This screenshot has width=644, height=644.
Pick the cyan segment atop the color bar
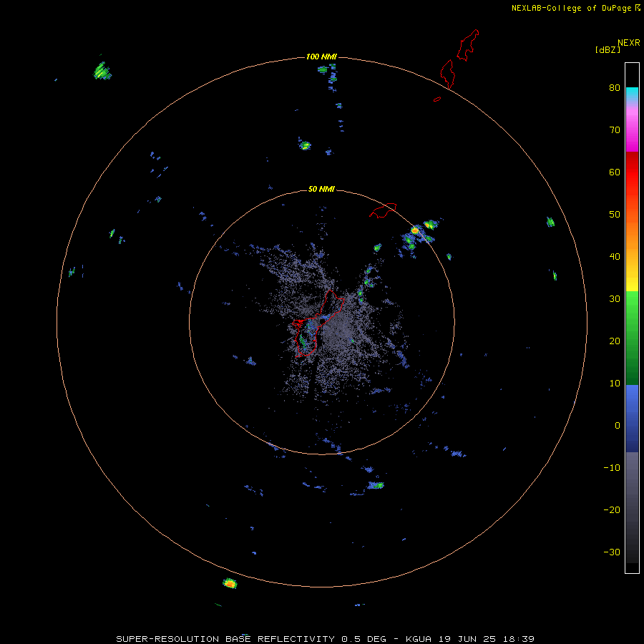coord(632,94)
